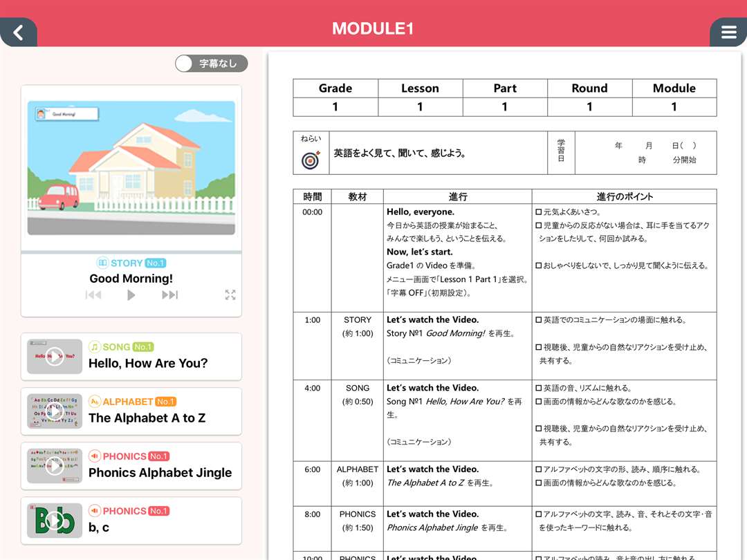
Task: Select the b, c phonics title
Action: 99,528
